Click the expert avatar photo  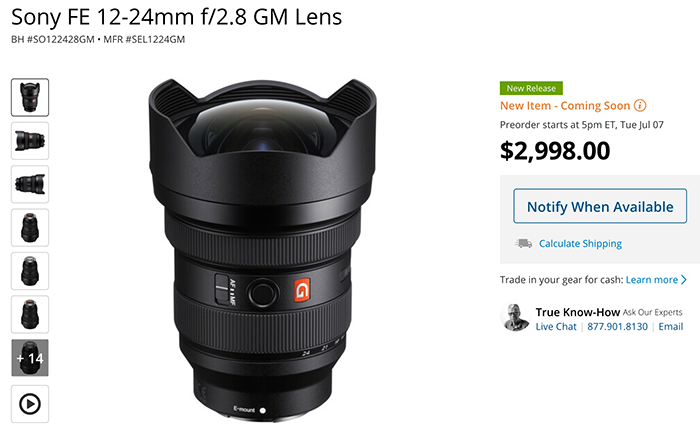pos(515,317)
